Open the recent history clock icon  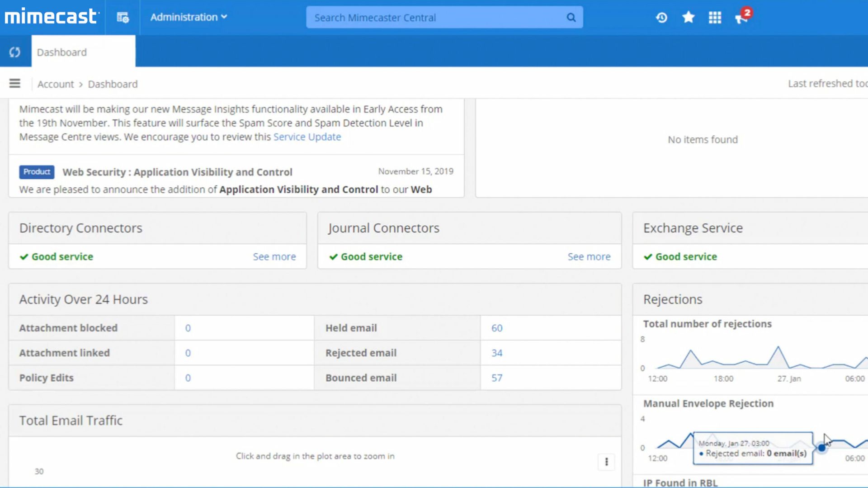point(661,18)
